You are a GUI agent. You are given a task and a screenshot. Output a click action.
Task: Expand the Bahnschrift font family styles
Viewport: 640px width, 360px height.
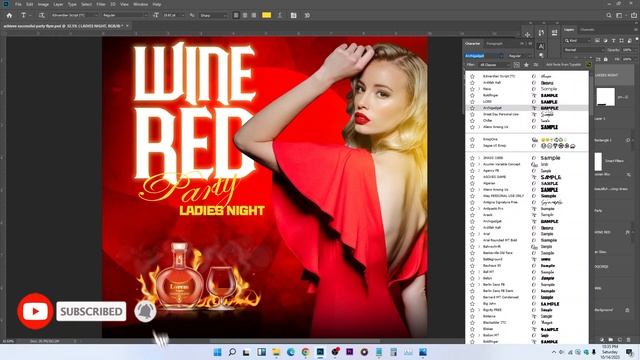click(479, 247)
